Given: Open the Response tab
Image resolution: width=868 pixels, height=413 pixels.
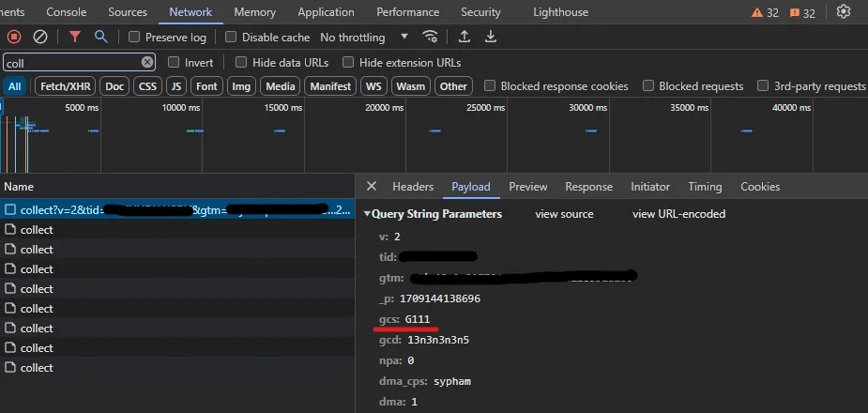Looking at the screenshot, I should pos(588,187).
